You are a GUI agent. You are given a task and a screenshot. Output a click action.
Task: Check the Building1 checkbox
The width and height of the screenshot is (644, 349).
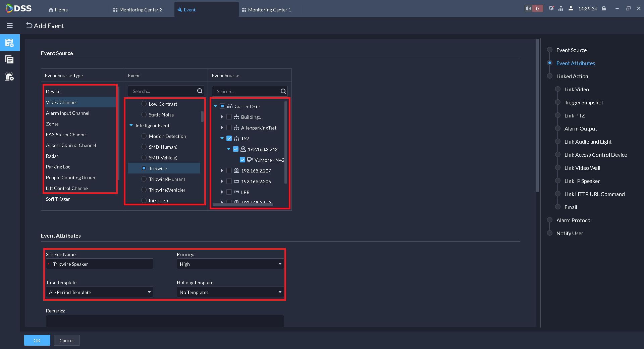tap(229, 117)
